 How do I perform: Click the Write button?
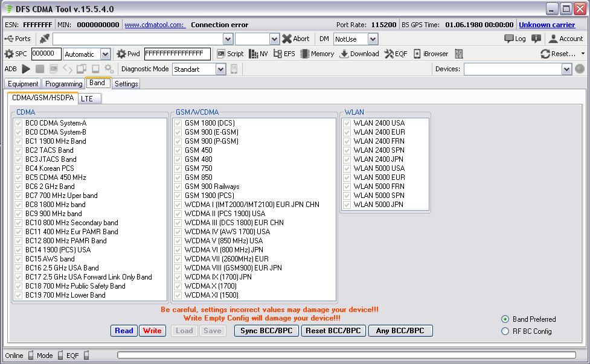point(152,331)
